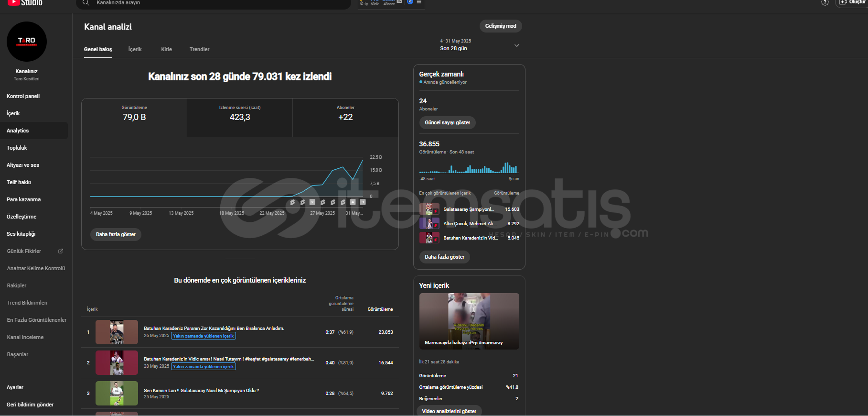Open Altyazı ve ses in sidebar
The height and width of the screenshot is (416, 868).
coord(34,165)
